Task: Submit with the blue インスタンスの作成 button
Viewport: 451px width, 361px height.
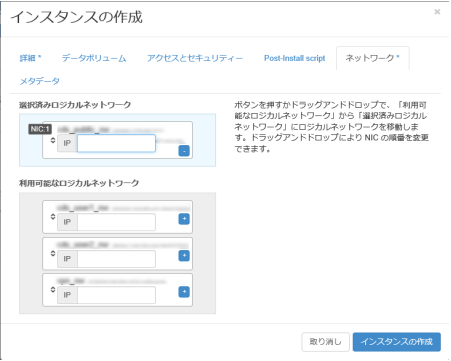Action: [397, 342]
